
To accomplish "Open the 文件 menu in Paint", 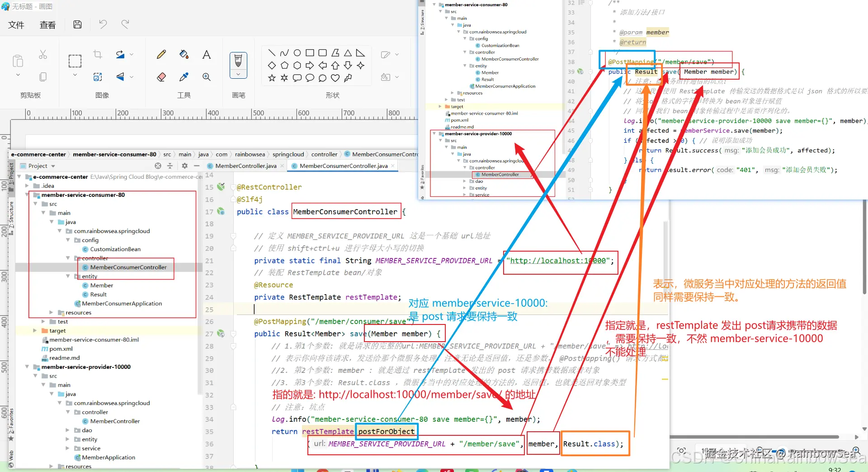I will tap(16, 25).
